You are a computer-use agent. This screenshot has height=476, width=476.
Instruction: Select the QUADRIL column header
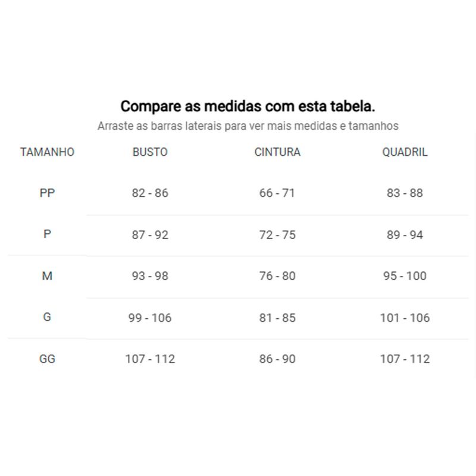tap(405, 152)
